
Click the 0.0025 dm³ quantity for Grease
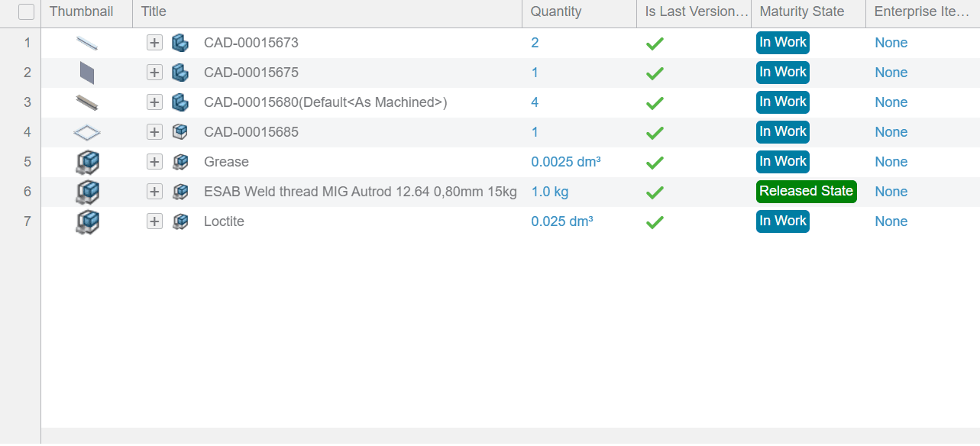pyautogui.click(x=566, y=162)
